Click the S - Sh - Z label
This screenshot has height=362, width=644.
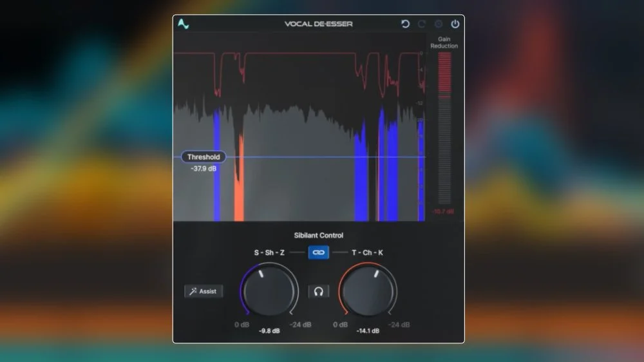pos(269,252)
